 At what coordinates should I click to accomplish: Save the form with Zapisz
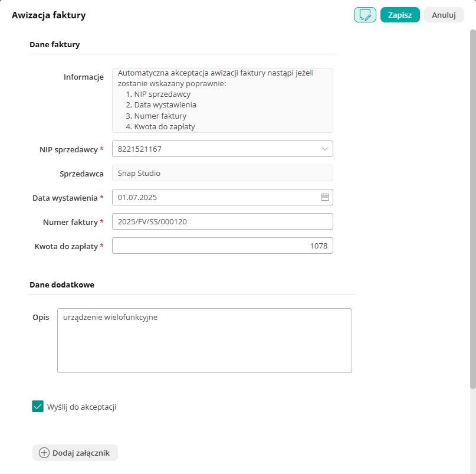click(399, 15)
